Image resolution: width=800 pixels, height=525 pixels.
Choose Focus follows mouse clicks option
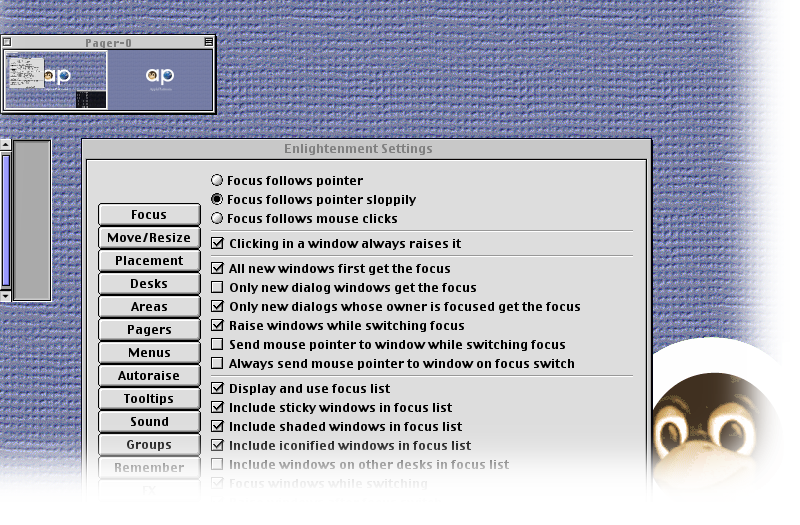(217, 218)
